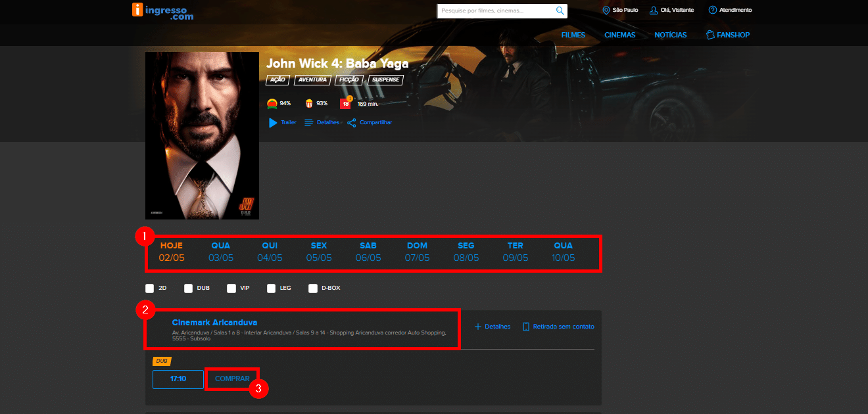Viewport: 868px width, 414px height.
Task: Select the QUA 03/05 date tab
Action: 221,252
